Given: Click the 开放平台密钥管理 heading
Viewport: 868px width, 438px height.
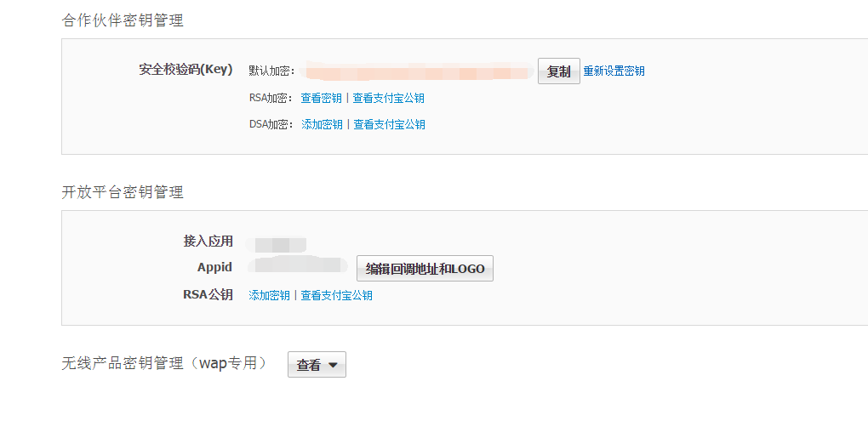Looking at the screenshot, I should pos(123,192).
